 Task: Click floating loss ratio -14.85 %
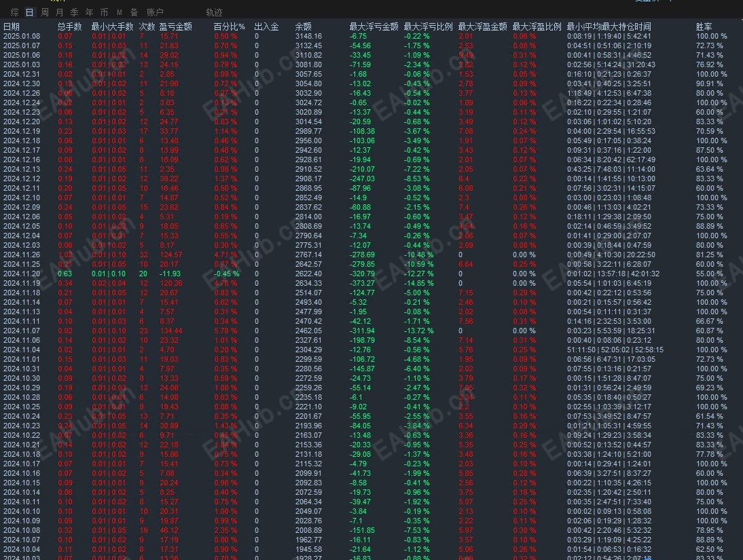click(x=418, y=283)
